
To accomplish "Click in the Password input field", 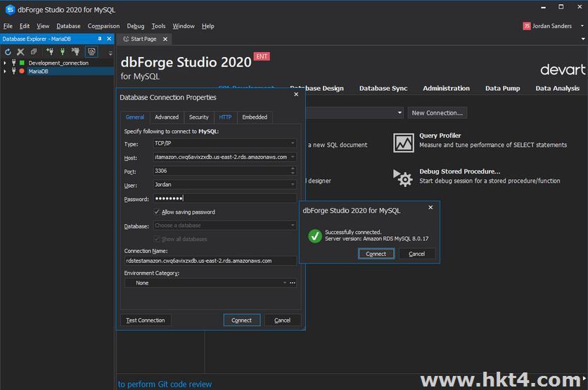I will [x=224, y=198].
